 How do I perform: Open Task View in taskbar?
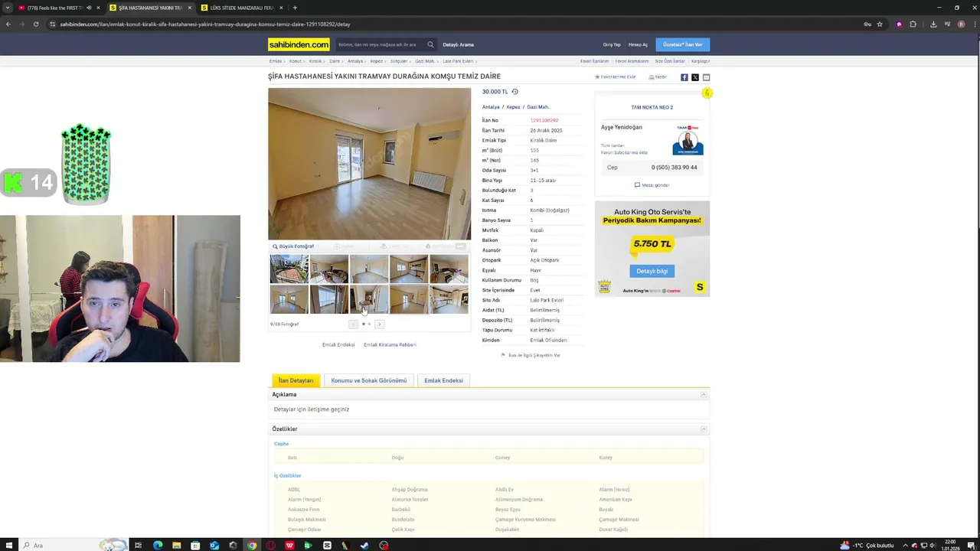[139, 546]
